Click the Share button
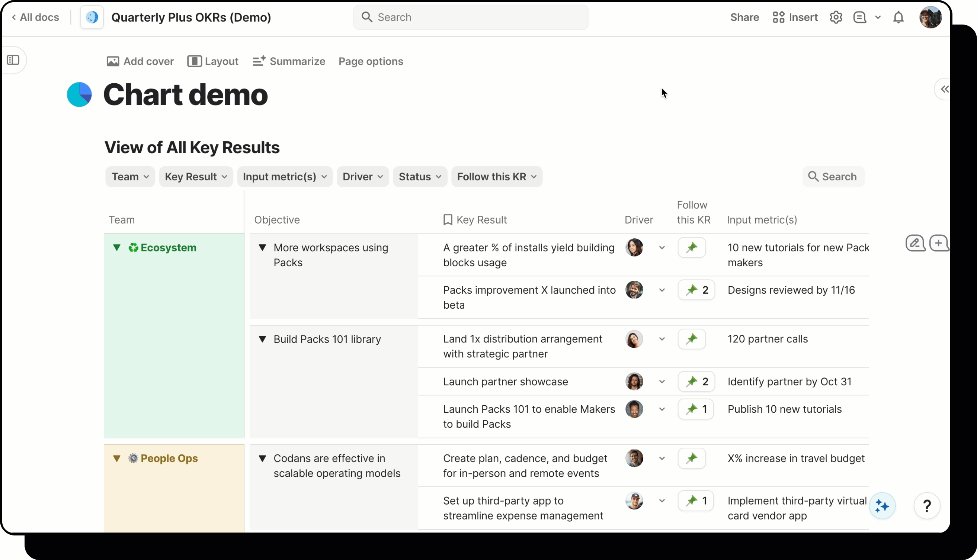This screenshot has height=560, width=977. click(744, 17)
